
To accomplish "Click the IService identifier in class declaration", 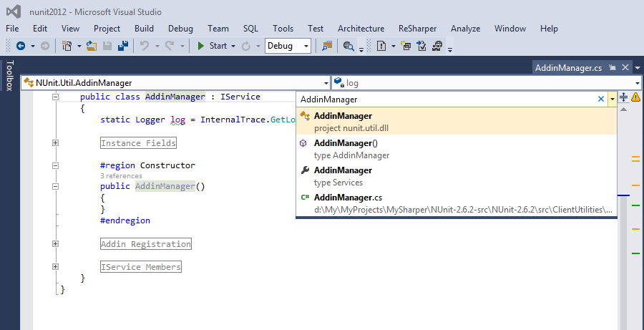I will [240, 97].
